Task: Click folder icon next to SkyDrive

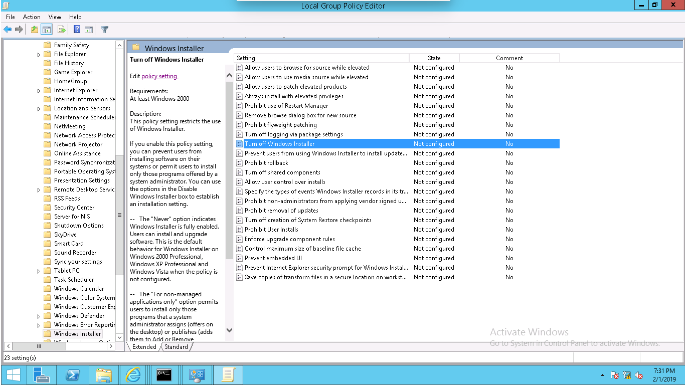Action: (48, 234)
